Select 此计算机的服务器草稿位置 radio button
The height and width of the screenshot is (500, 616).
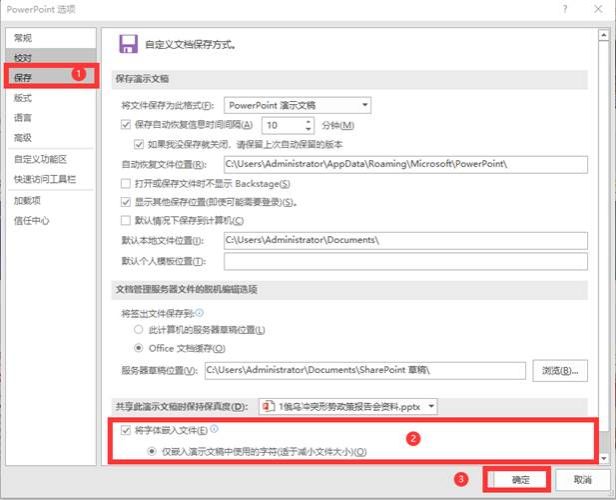139,329
